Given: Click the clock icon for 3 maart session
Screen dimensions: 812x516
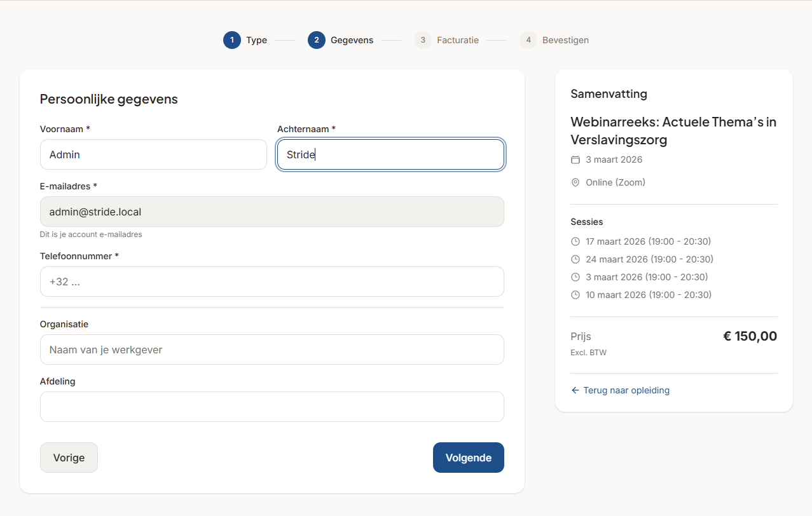Looking at the screenshot, I should [575, 277].
